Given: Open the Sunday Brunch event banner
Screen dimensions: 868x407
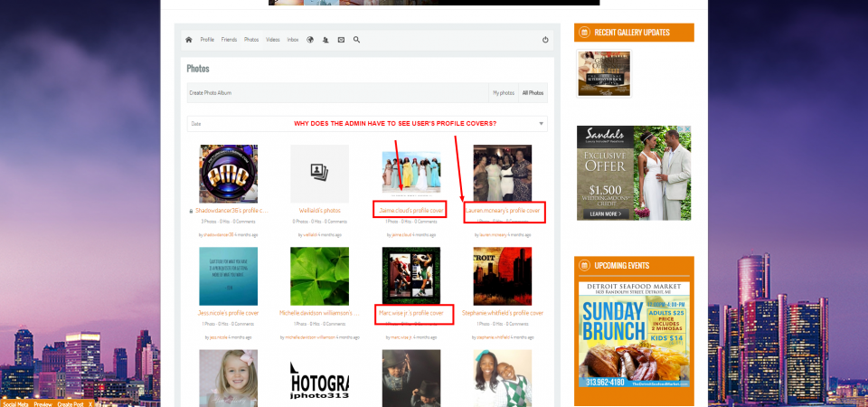Looking at the screenshot, I should pos(635,335).
